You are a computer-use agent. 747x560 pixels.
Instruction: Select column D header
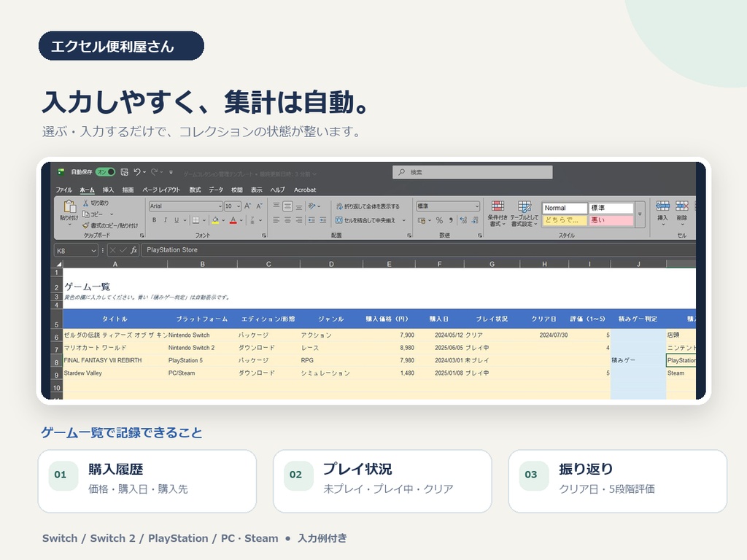click(x=331, y=264)
